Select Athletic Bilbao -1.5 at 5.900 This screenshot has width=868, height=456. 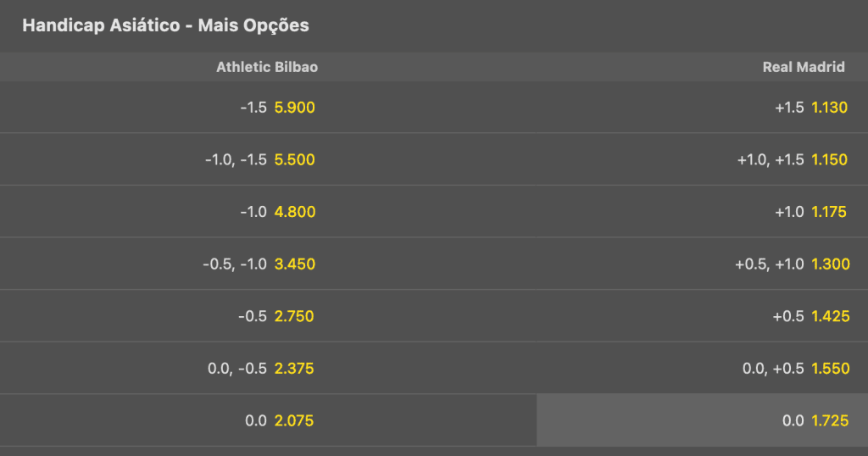268,108
